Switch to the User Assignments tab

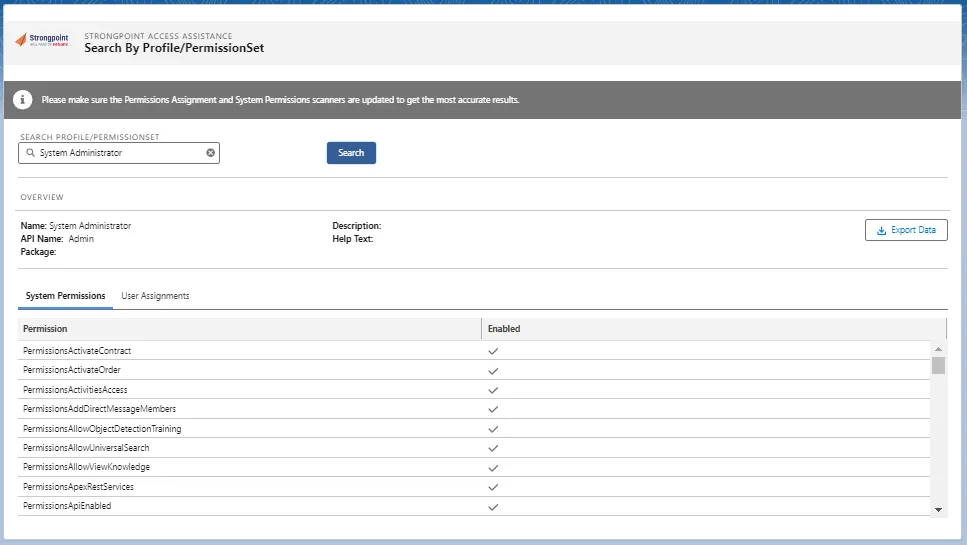pos(155,296)
